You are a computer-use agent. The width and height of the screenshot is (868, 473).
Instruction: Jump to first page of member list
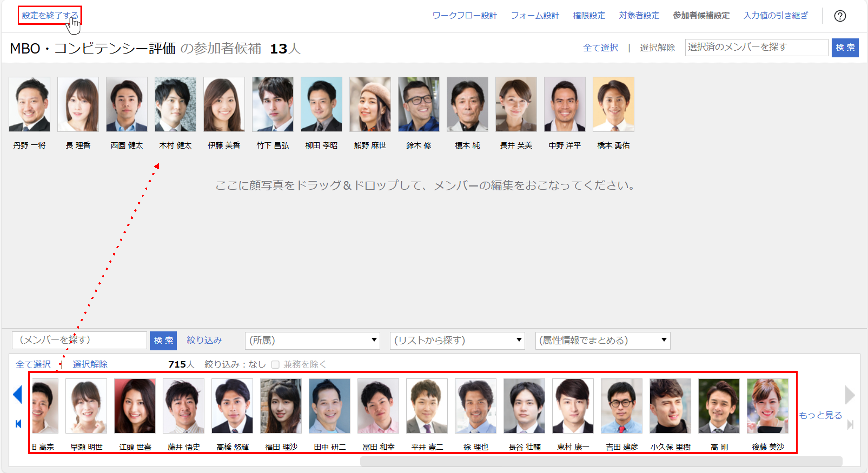click(18, 424)
